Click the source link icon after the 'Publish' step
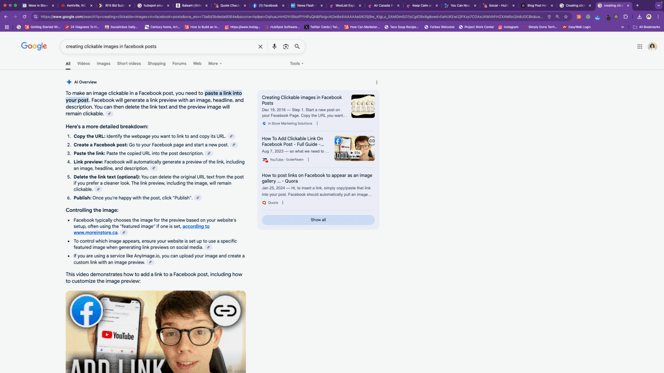 pos(198,198)
